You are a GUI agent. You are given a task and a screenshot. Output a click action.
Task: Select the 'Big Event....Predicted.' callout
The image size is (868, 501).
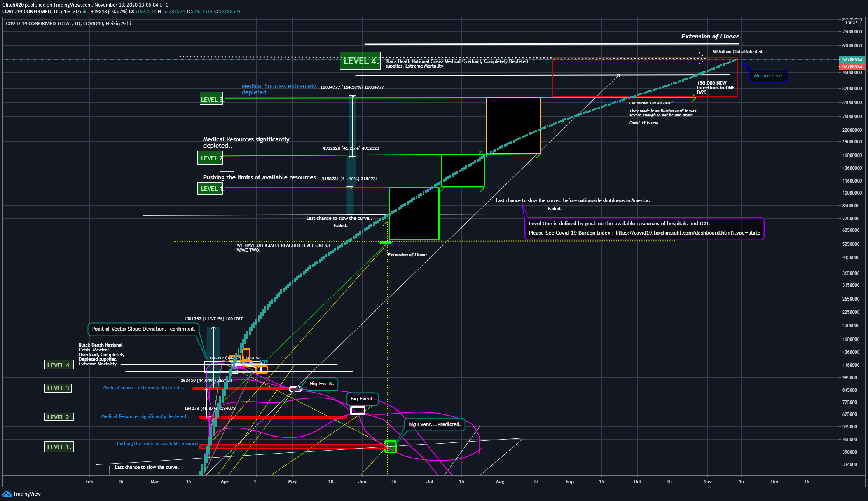click(x=434, y=424)
